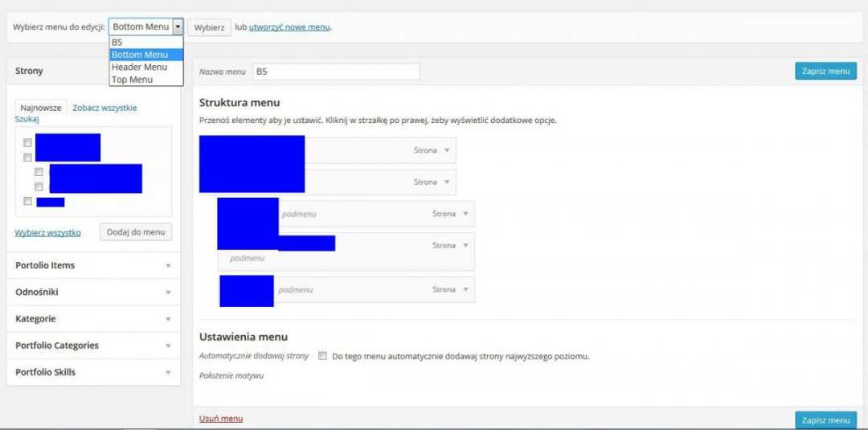868x430 pixels.
Task: Enable automatically adding top-level pages checkbox
Action: click(322, 356)
